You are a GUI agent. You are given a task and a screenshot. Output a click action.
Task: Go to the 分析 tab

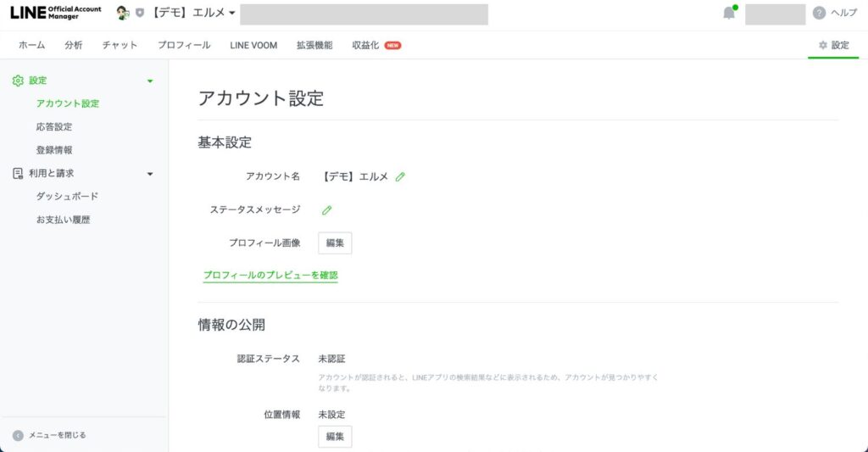pyautogui.click(x=74, y=45)
